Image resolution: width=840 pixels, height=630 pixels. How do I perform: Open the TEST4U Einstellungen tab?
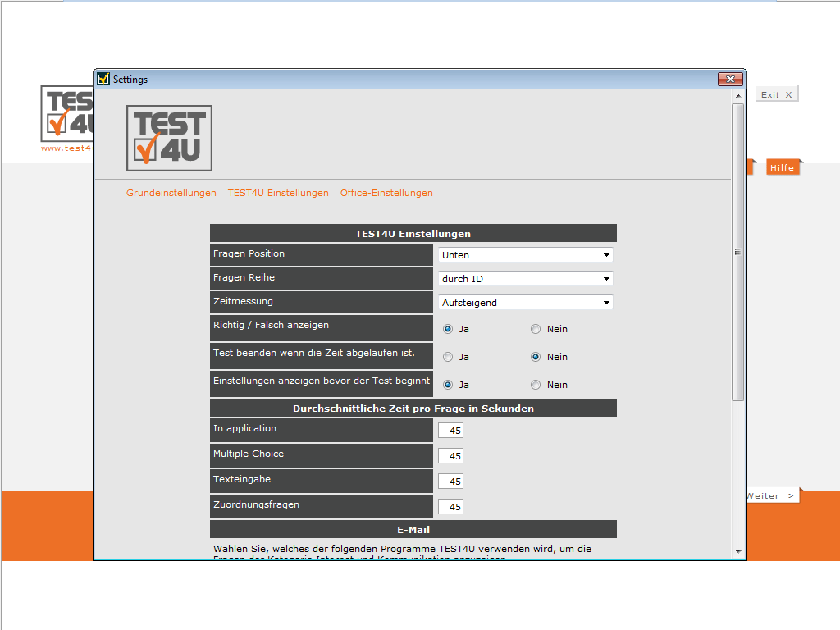point(278,193)
